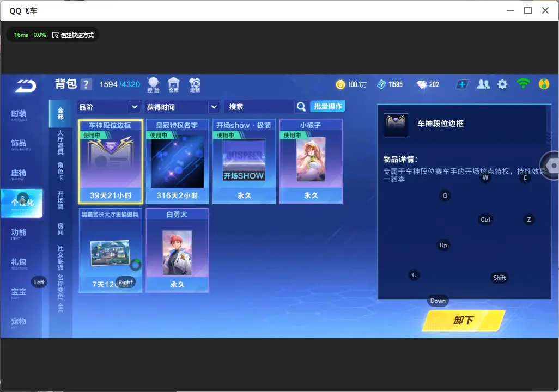This screenshot has height=392, width=559.
Task: Select the 社交底板 social board sub-tab
Action: click(60, 258)
